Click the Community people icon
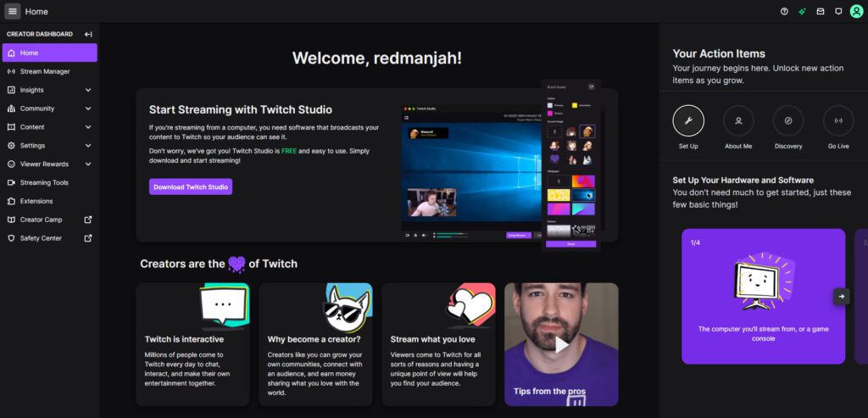This screenshot has height=418, width=868. (x=11, y=109)
